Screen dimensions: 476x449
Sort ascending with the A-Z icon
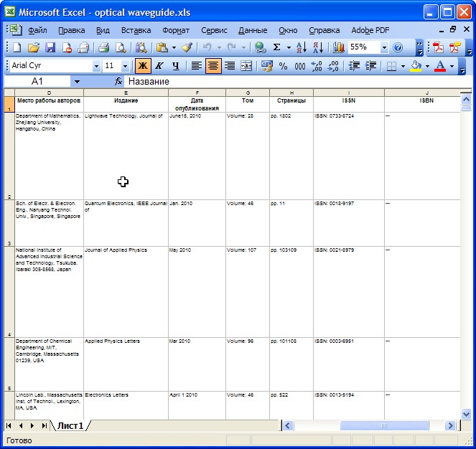click(302, 47)
